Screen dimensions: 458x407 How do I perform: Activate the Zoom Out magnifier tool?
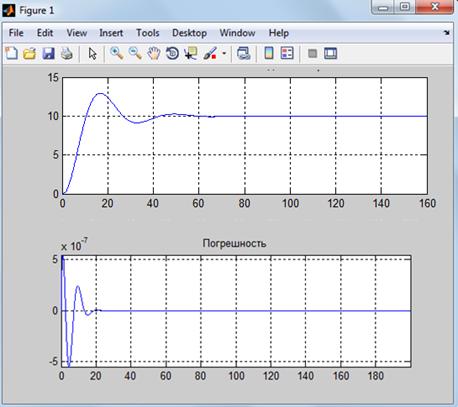(x=135, y=53)
